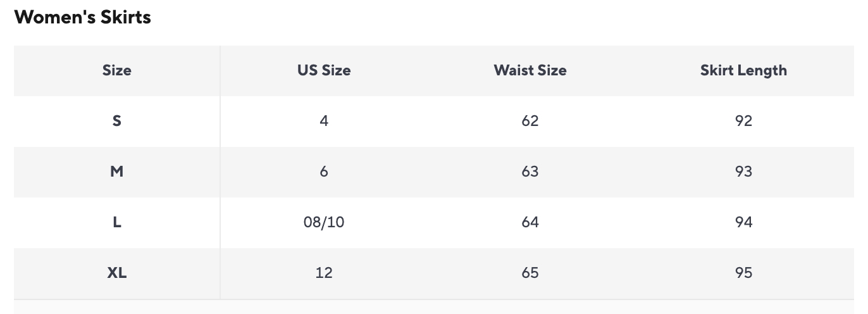The image size is (868, 314).
Task: Click the XL size row label
Action: coord(117,273)
